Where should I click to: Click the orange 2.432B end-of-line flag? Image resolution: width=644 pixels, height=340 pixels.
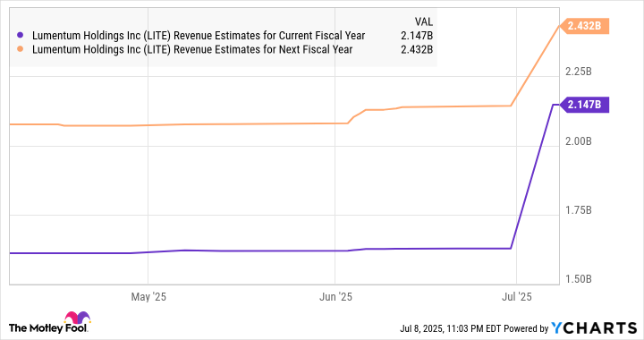(x=584, y=26)
